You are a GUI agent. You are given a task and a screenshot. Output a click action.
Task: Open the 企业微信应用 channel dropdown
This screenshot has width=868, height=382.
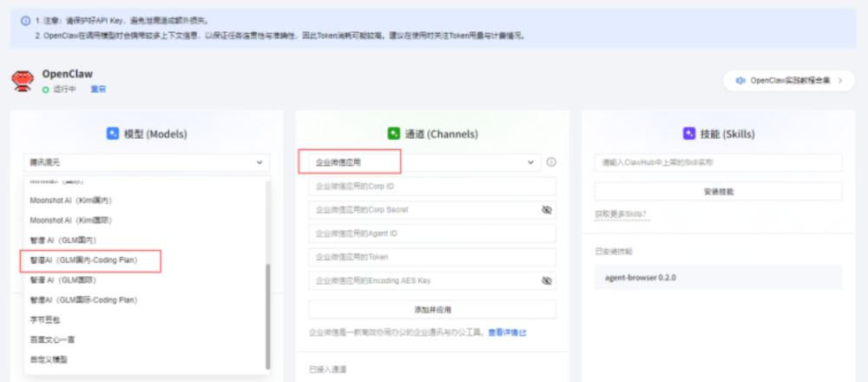(424, 162)
